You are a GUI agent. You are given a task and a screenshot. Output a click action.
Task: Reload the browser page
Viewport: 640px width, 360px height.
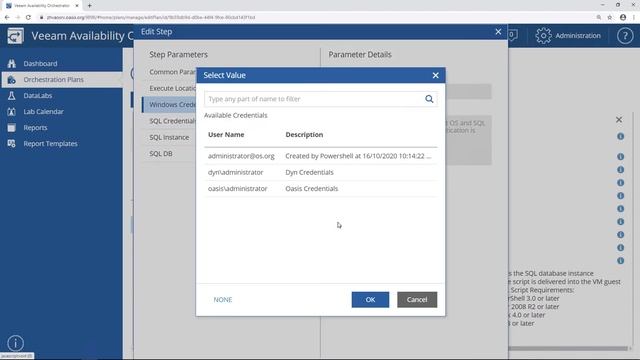tap(28, 18)
